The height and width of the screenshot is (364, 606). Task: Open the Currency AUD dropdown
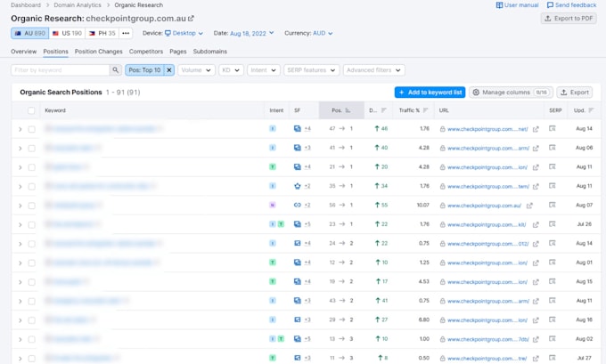click(x=323, y=33)
